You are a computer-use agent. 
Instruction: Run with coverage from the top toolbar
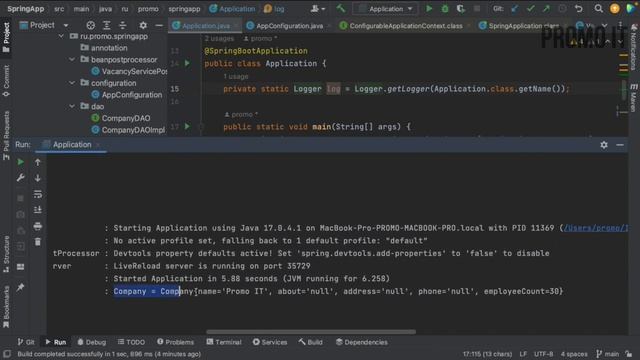(461, 9)
